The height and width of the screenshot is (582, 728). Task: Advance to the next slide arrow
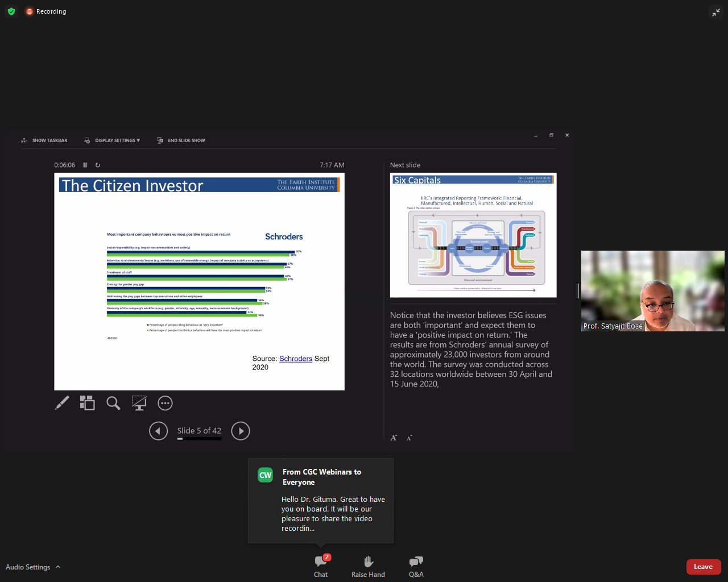click(x=241, y=431)
